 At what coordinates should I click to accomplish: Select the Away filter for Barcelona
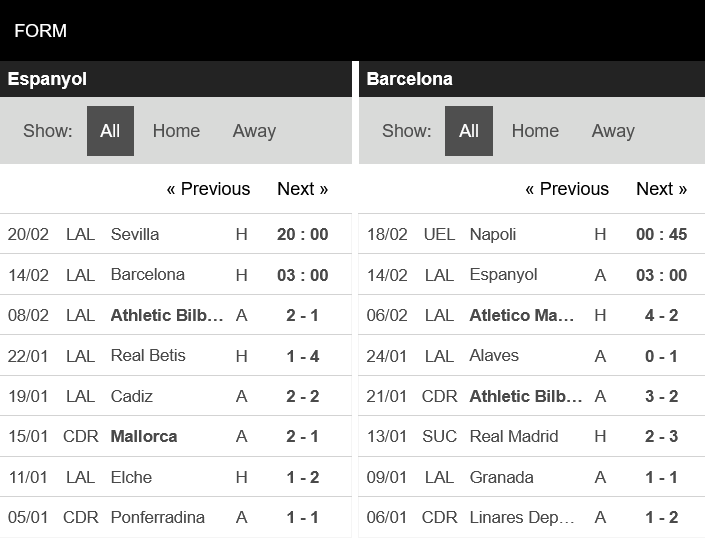(613, 131)
